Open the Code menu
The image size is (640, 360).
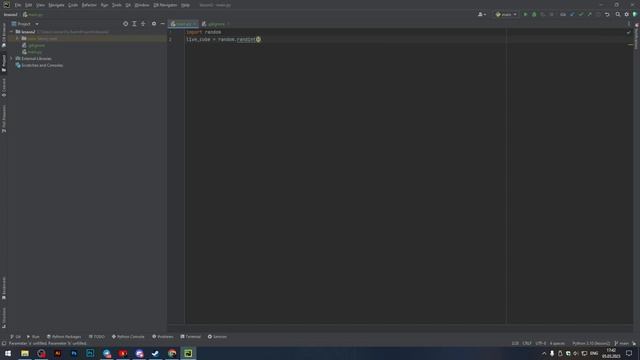tap(73, 5)
